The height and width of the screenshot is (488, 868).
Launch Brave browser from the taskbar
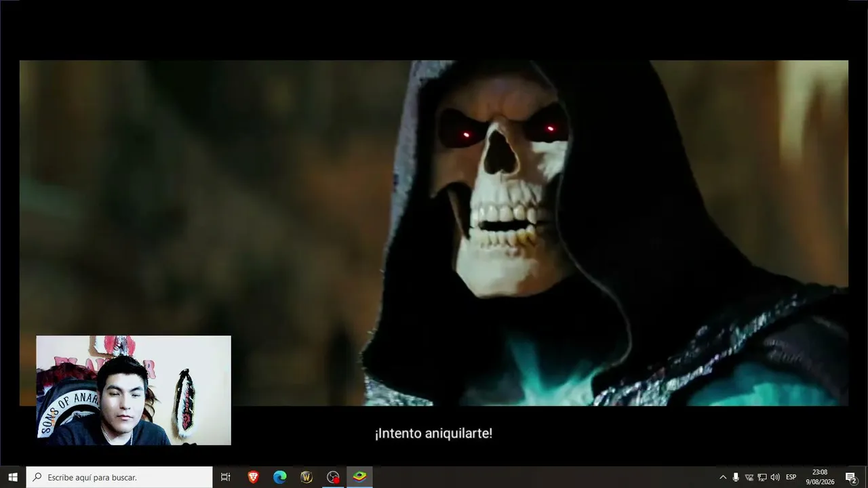(253, 477)
